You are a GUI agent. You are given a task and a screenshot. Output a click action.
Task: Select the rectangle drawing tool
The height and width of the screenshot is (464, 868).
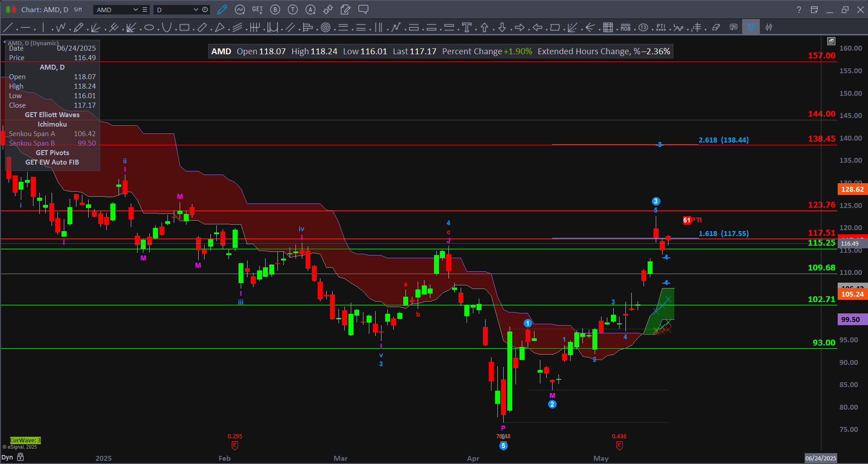click(184, 28)
